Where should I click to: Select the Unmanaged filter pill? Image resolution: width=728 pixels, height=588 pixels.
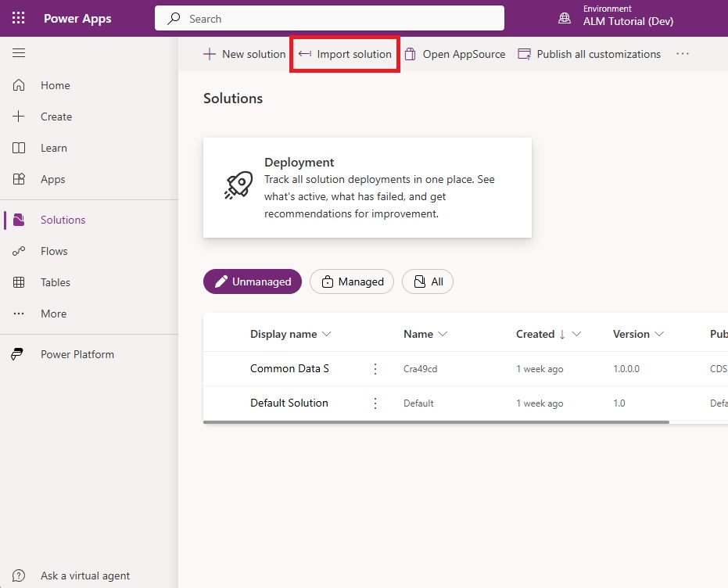[x=253, y=281]
